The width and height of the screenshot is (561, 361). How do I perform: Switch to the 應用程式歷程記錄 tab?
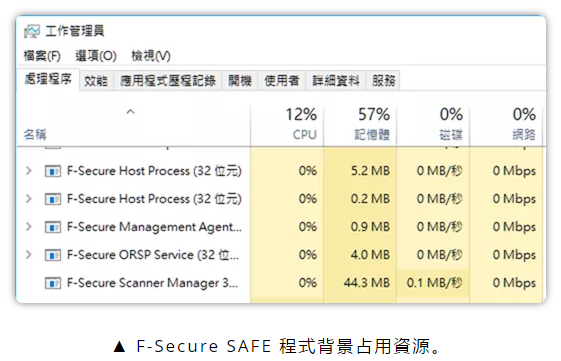[x=168, y=81]
